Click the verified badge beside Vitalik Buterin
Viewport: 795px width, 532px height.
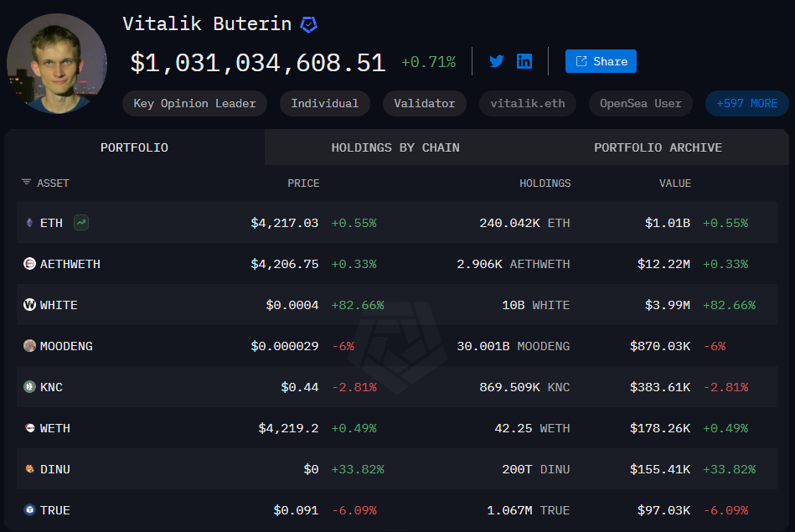[x=308, y=24]
